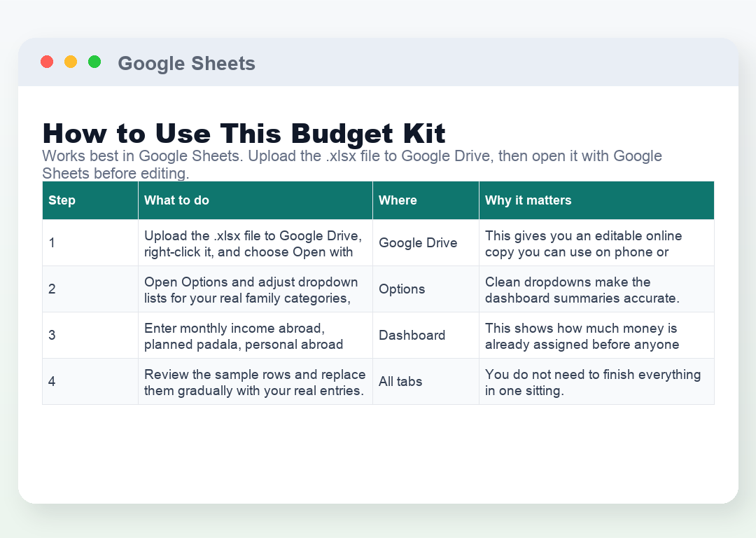Select 'Clean dropdowns make the dashboard' cell

tap(596, 289)
